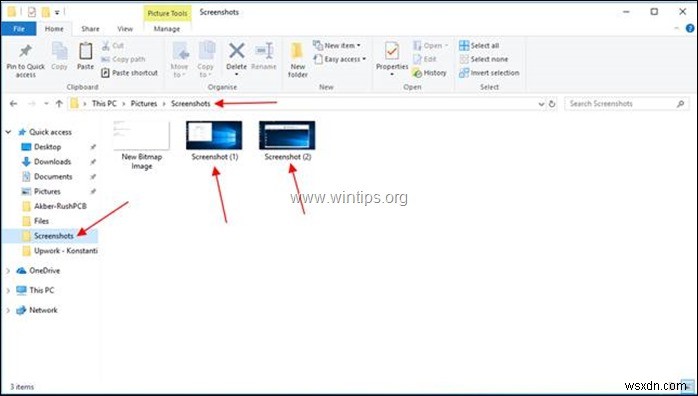Screen dimensions: 698x396
Task: Click Invert selection in ribbon
Action: [489, 73]
